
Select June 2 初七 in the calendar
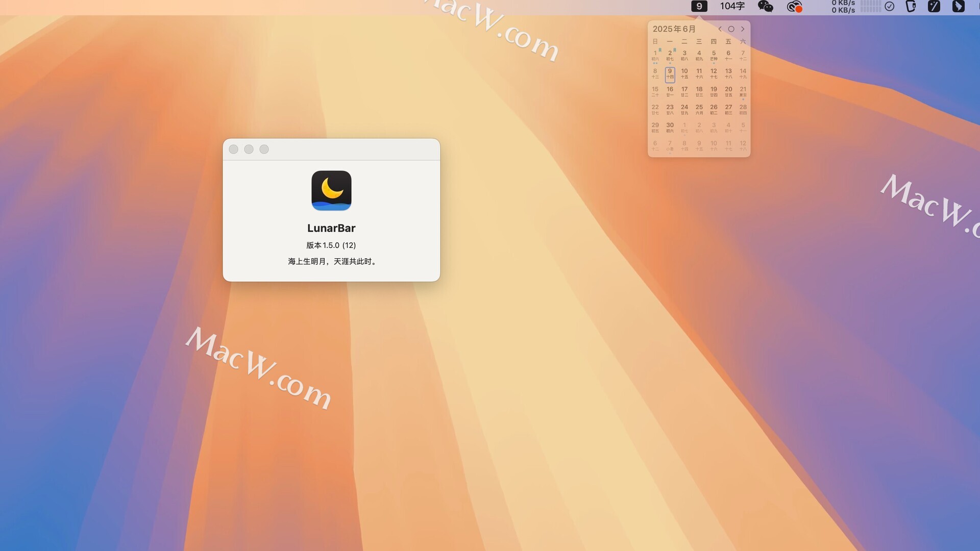tap(670, 56)
